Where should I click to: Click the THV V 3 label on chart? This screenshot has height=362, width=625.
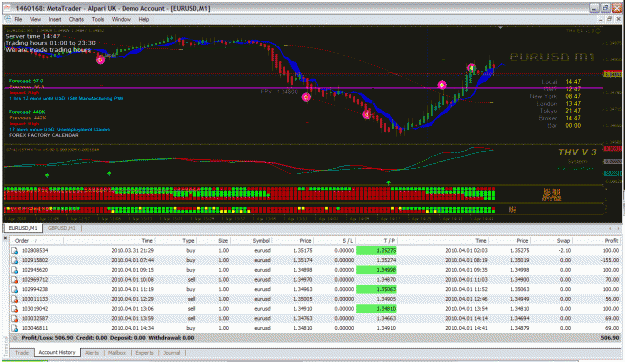[x=577, y=152]
